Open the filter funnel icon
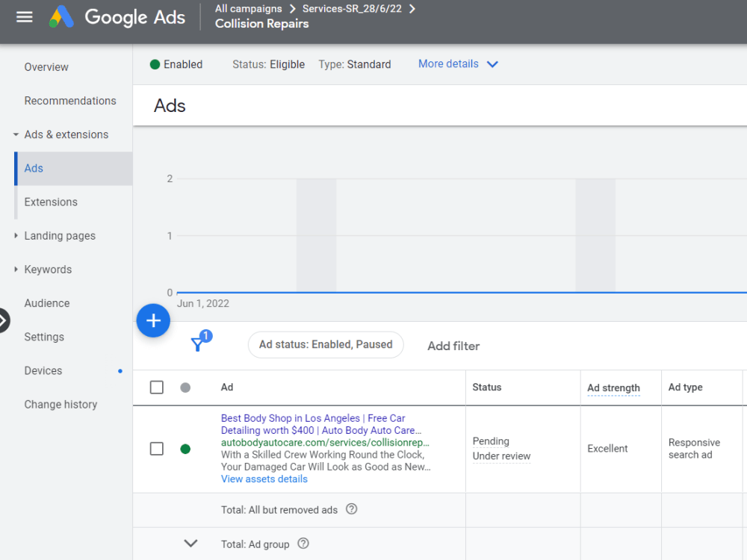 point(197,343)
